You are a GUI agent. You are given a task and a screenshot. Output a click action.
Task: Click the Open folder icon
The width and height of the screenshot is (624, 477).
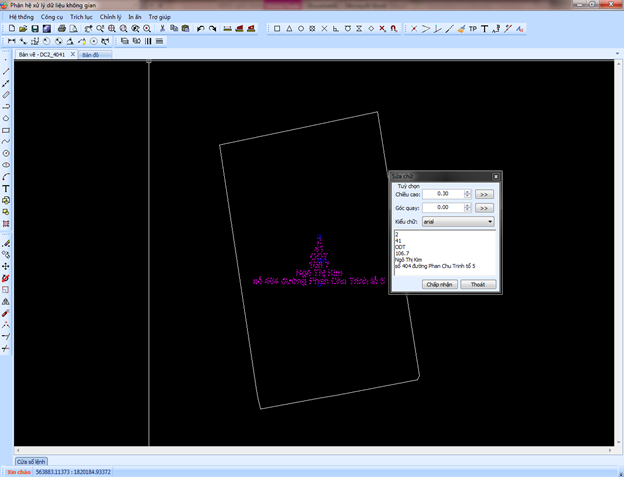(x=22, y=29)
